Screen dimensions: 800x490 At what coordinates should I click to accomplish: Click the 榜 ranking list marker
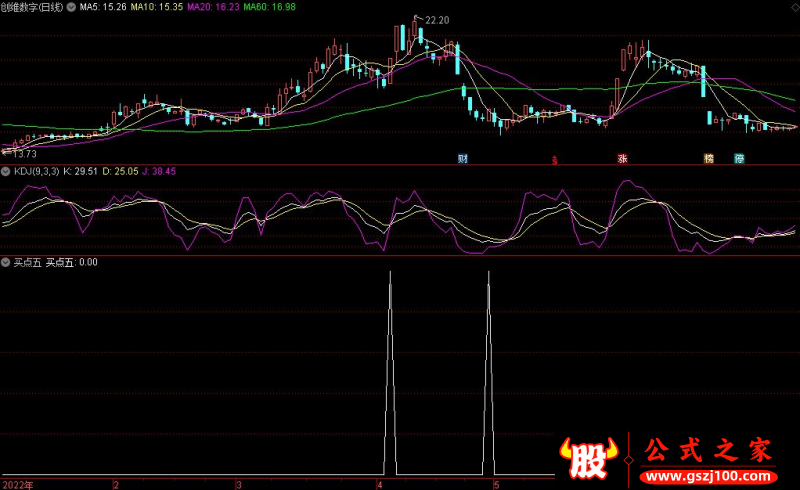click(x=709, y=158)
